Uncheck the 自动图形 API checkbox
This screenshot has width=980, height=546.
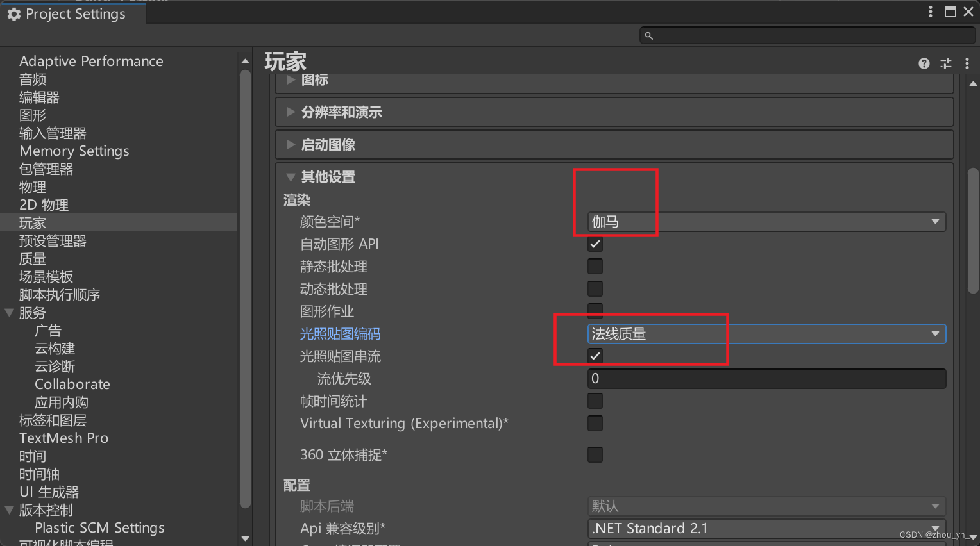[x=595, y=244]
